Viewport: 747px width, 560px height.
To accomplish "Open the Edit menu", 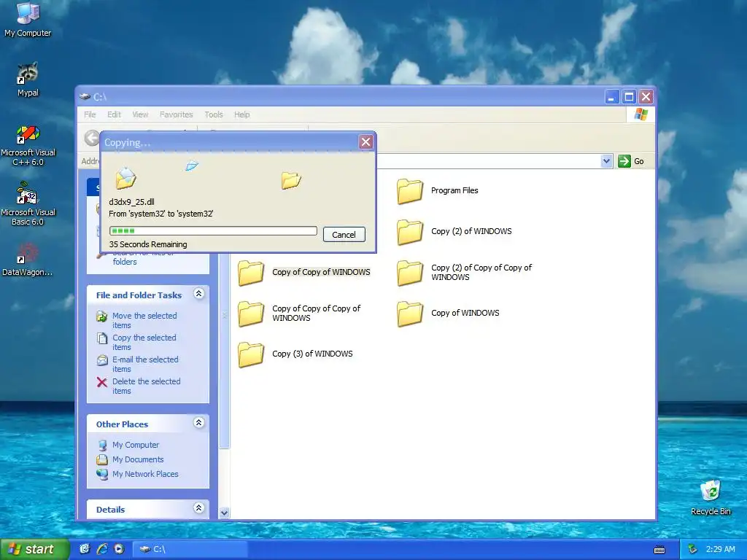I will [x=114, y=114].
